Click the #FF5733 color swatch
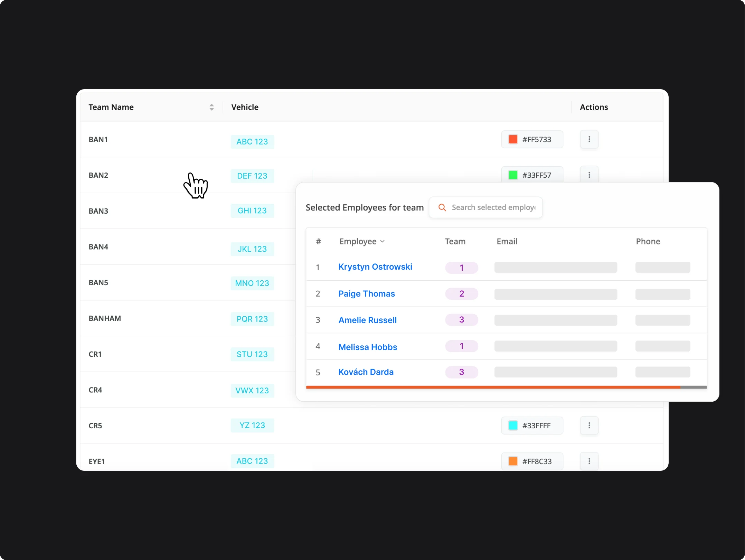 click(x=513, y=139)
